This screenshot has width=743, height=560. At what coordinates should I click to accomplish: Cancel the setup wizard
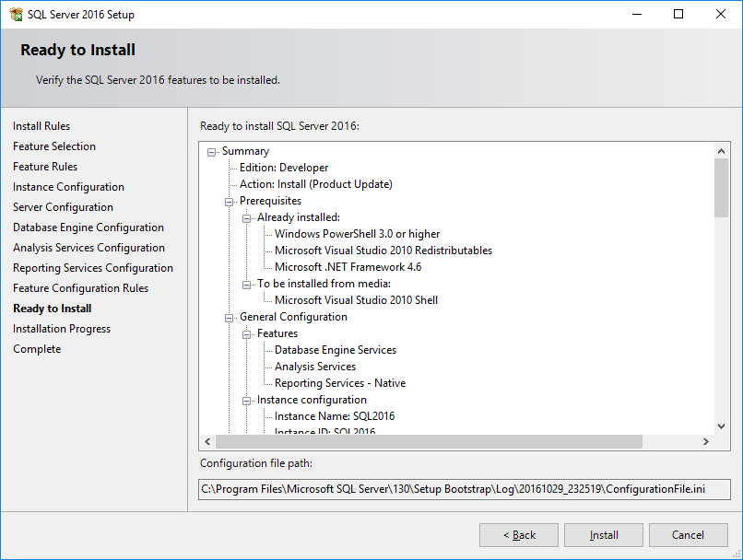(689, 535)
